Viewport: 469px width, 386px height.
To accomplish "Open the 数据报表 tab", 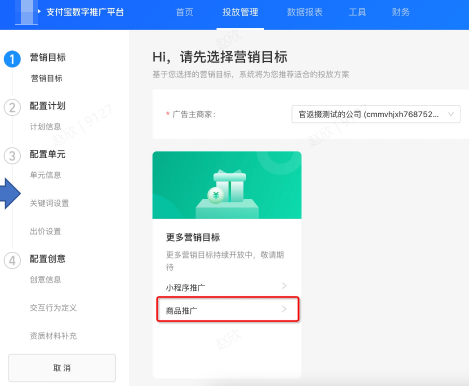I will [305, 12].
